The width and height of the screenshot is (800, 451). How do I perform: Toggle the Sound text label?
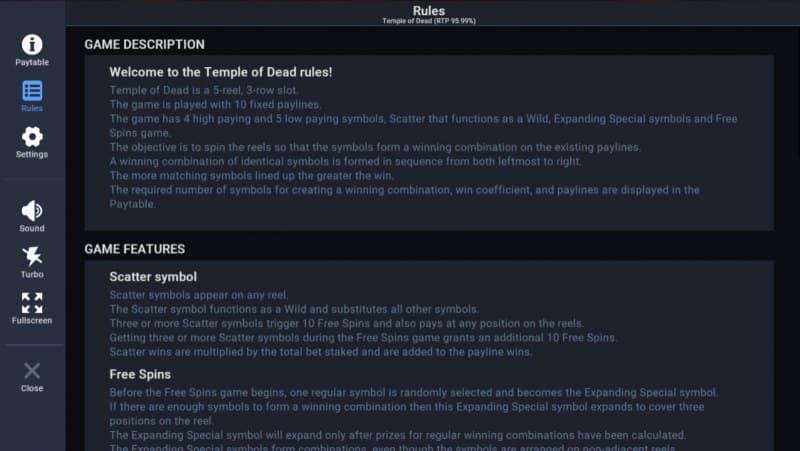[32, 229]
